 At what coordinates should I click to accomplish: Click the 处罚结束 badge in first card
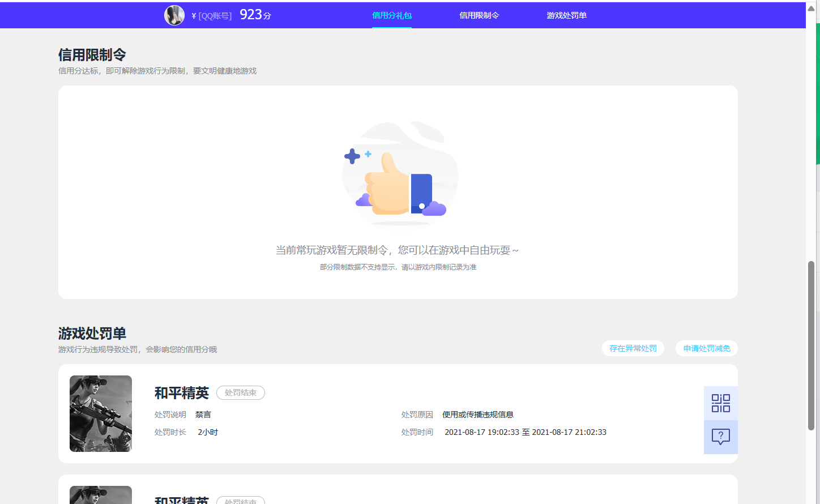tap(241, 392)
